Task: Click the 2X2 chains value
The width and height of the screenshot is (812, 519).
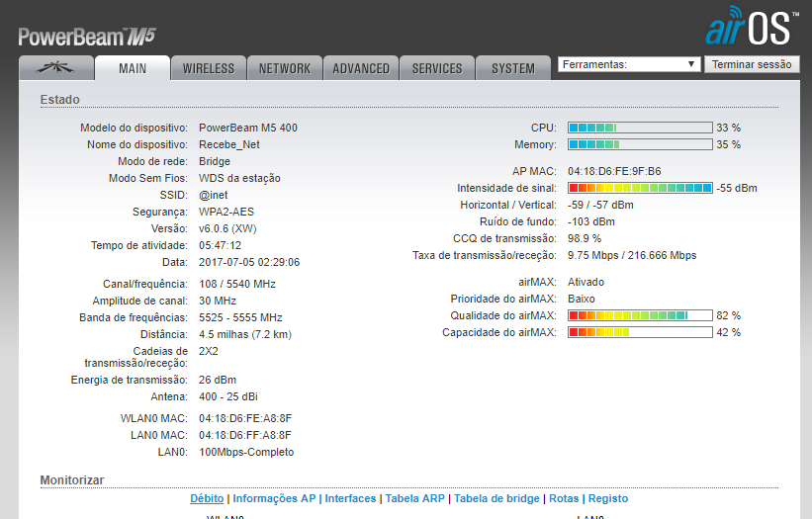Action: click(208, 351)
